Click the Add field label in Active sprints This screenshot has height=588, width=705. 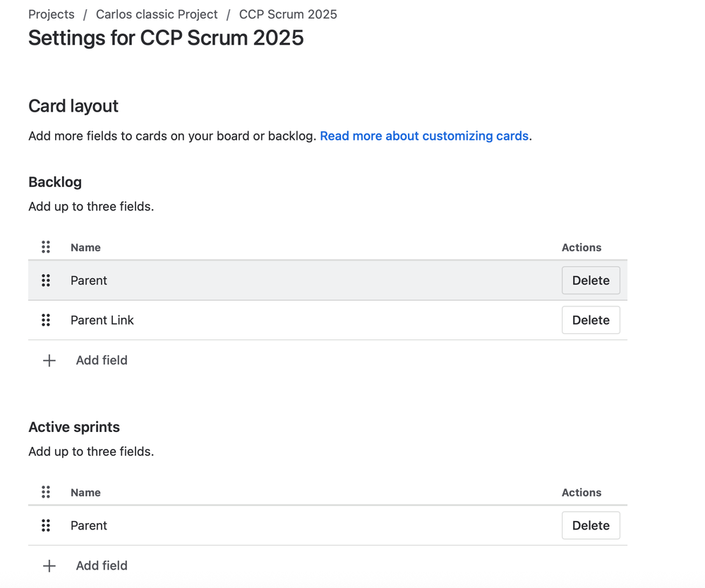click(x=102, y=565)
